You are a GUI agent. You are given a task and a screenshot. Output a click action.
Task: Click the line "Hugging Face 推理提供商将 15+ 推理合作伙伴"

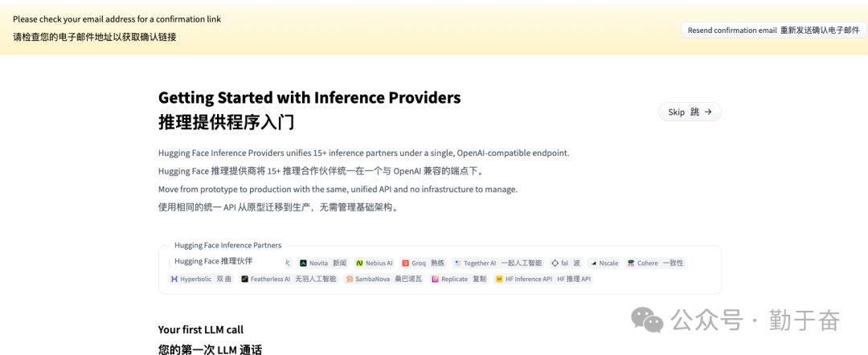(321, 171)
